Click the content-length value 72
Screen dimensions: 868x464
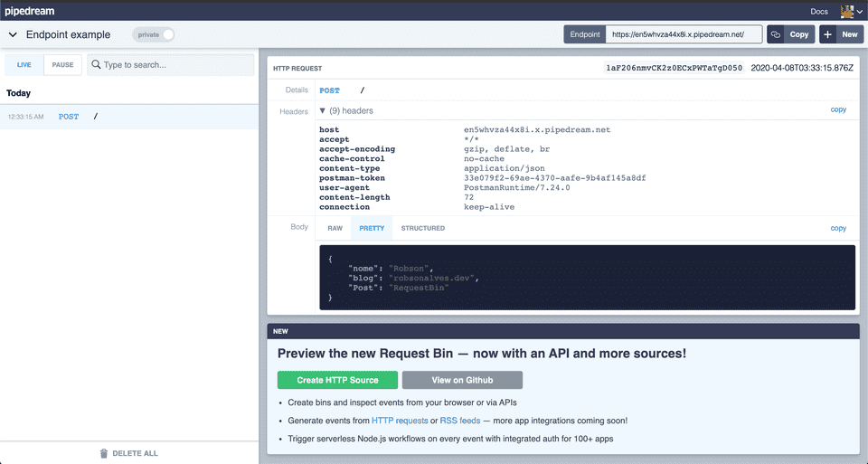(469, 197)
